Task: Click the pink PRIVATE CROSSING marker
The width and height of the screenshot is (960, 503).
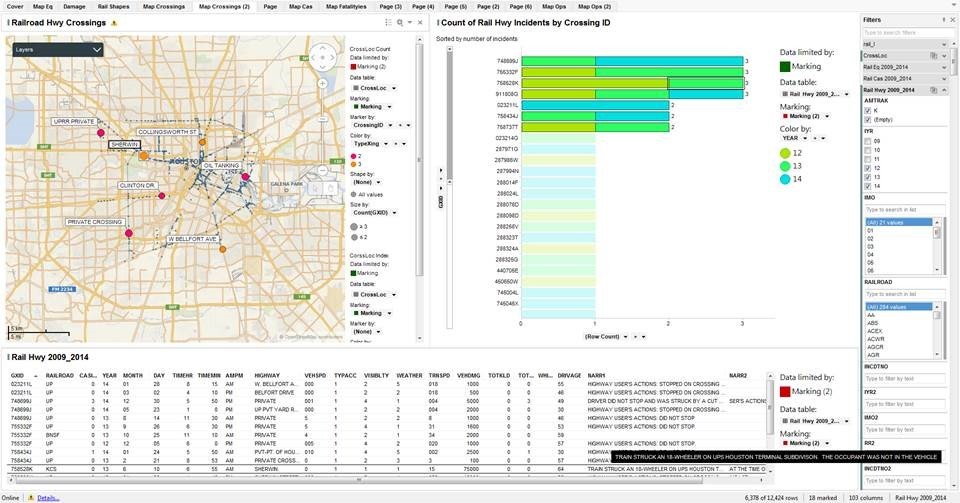Action: pos(129,233)
